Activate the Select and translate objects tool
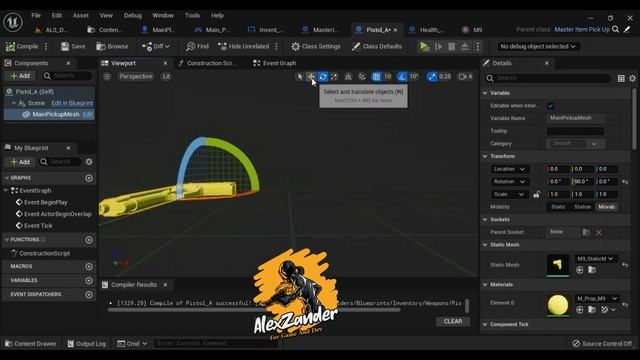The image size is (640, 360). pyautogui.click(x=311, y=76)
